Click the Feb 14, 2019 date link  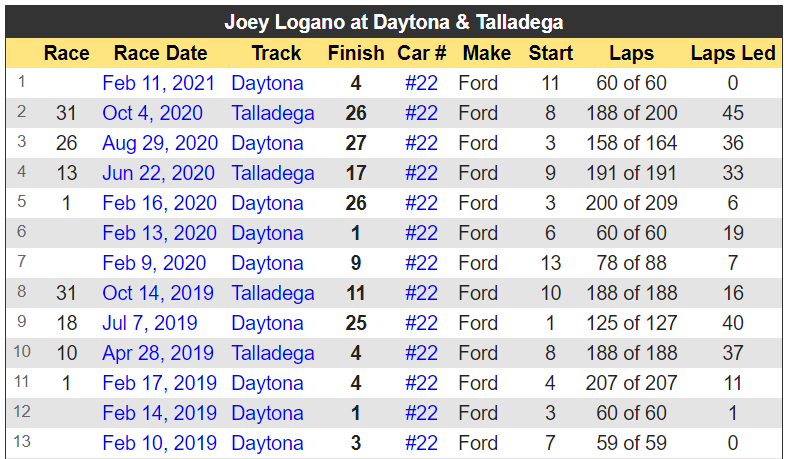tap(159, 413)
